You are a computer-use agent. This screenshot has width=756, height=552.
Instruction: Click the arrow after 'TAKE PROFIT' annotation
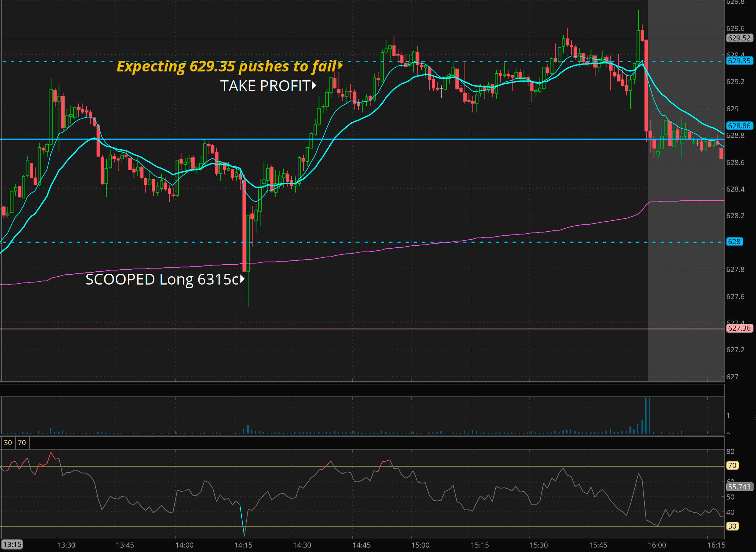314,86
